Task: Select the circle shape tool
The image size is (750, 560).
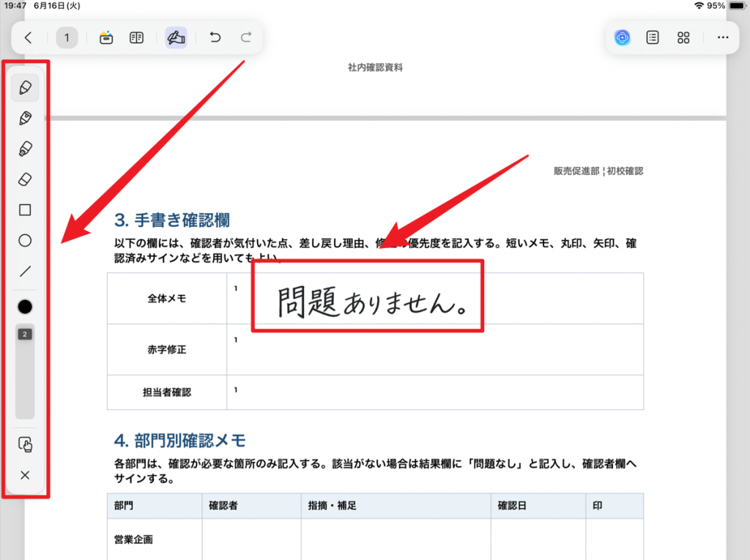Action: [26, 241]
